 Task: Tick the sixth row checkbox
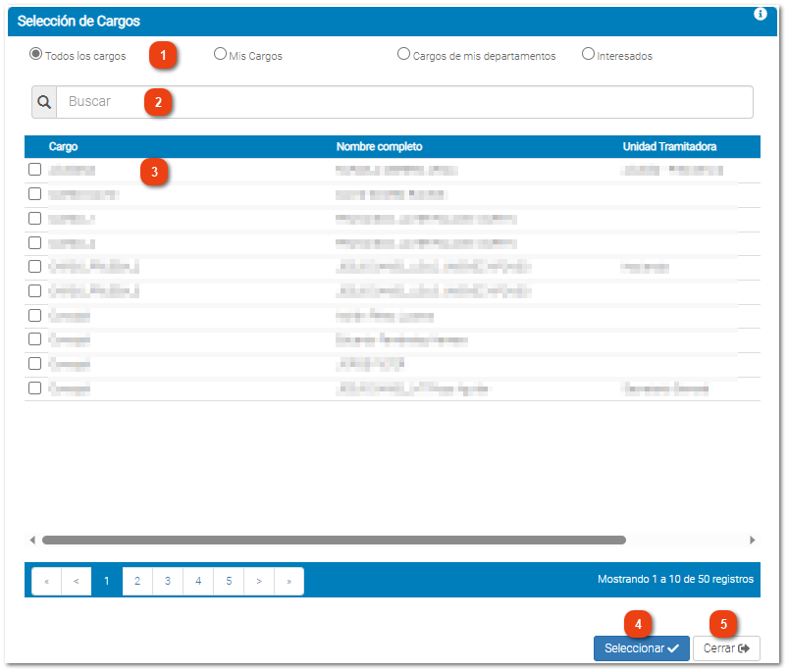(34, 290)
